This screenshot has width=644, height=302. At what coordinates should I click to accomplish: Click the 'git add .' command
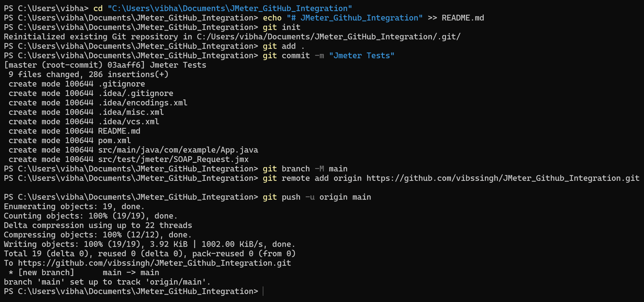[x=284, y=46]
